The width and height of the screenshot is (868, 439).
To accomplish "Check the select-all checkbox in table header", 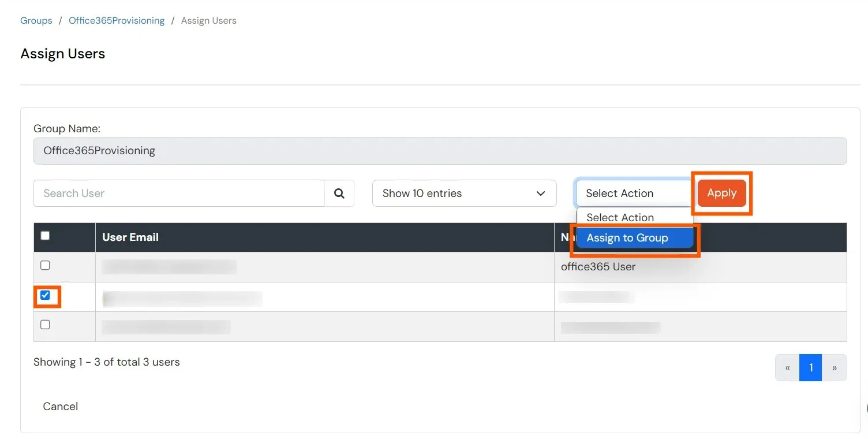I will (44, 236).
